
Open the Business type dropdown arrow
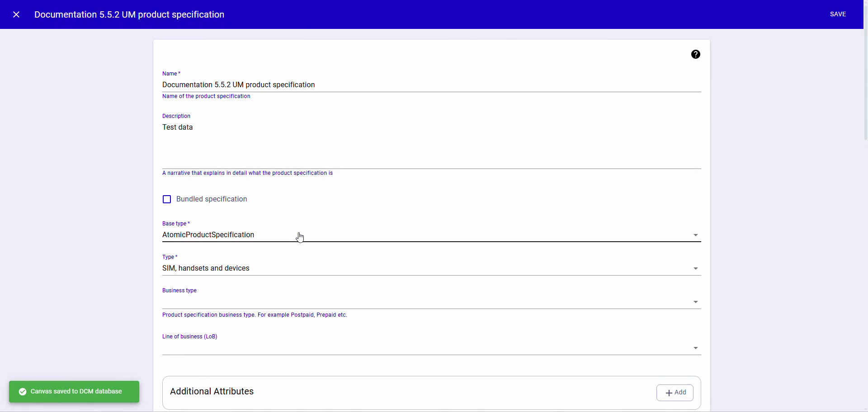[x=695, y=302]
